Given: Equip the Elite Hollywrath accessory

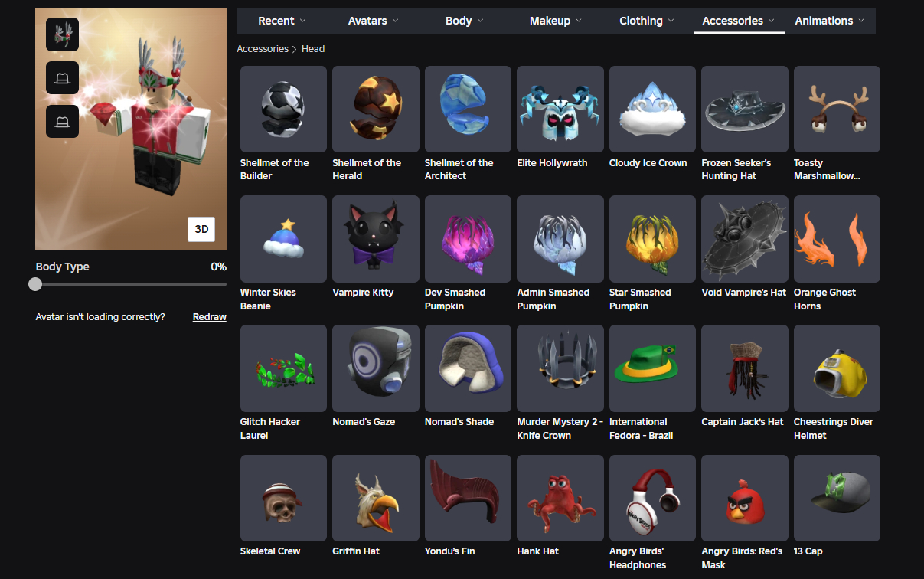Looking at the screenshot, I should coord(560,109).
